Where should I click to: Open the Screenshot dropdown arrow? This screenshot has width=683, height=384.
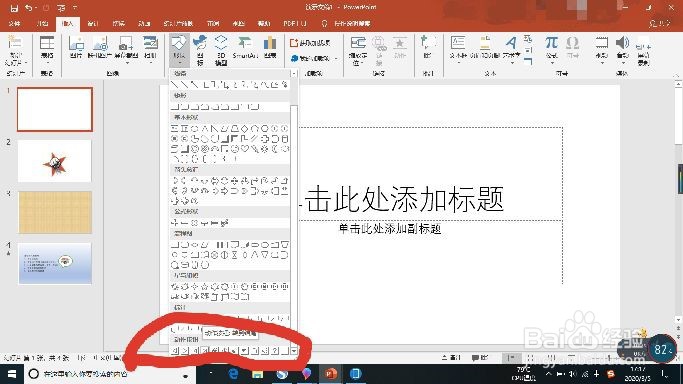[127, 63]
